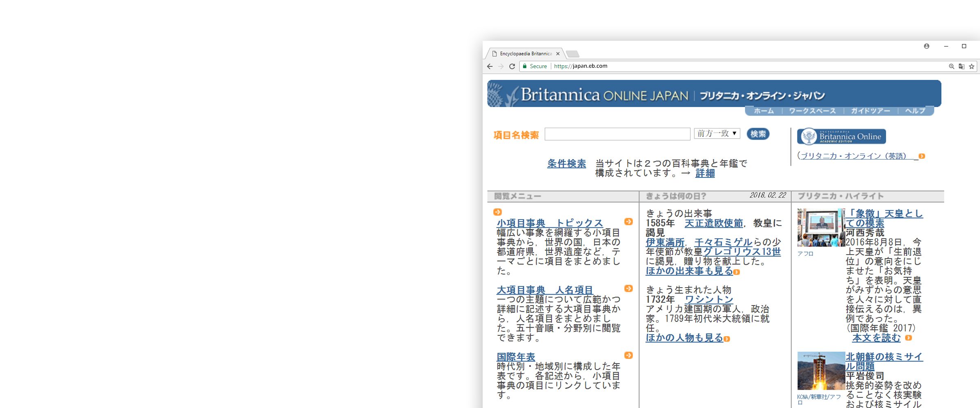Click the orange arrow beside 小項目事典 トピックス

(x=628, y=222)
